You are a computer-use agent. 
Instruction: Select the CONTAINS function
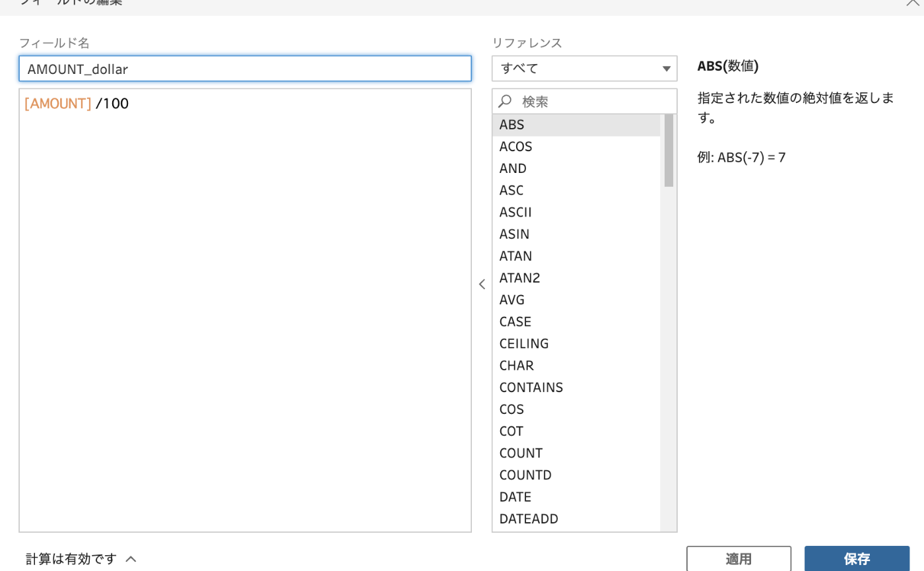point(576,387)
